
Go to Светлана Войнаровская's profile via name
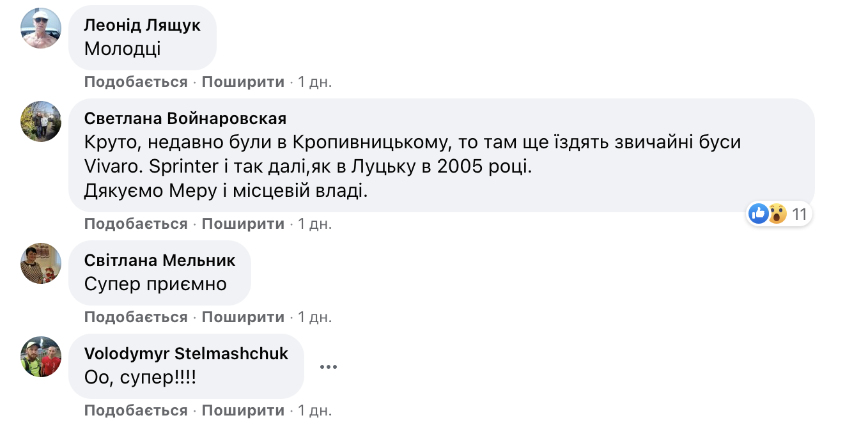click(185, 119)
